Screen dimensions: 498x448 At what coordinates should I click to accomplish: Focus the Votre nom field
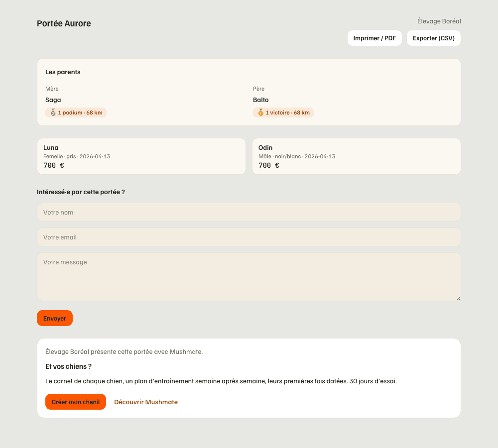[249, 212]
